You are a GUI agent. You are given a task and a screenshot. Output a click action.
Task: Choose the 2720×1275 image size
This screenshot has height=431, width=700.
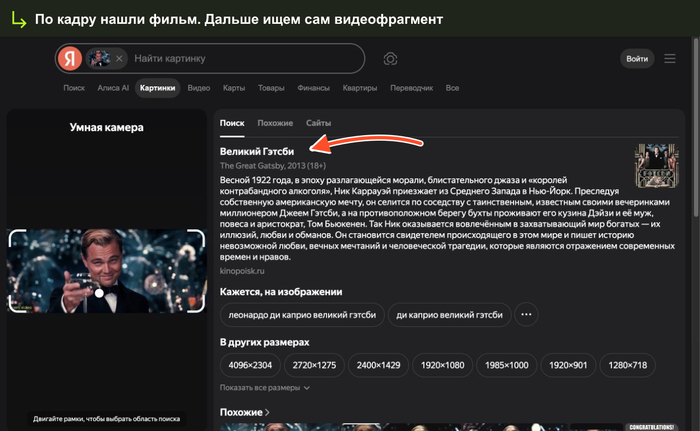[314, 365]
